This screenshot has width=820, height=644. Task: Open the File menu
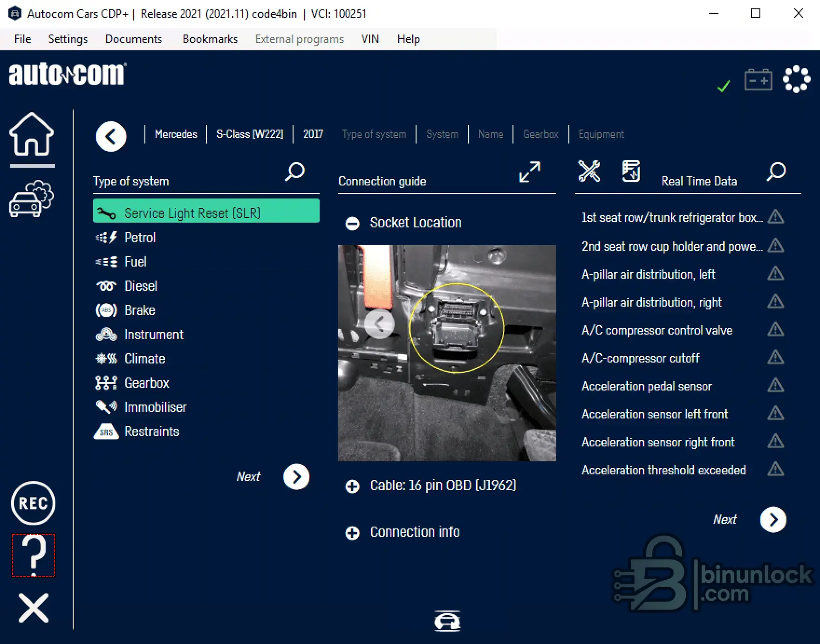click(22, 39)
